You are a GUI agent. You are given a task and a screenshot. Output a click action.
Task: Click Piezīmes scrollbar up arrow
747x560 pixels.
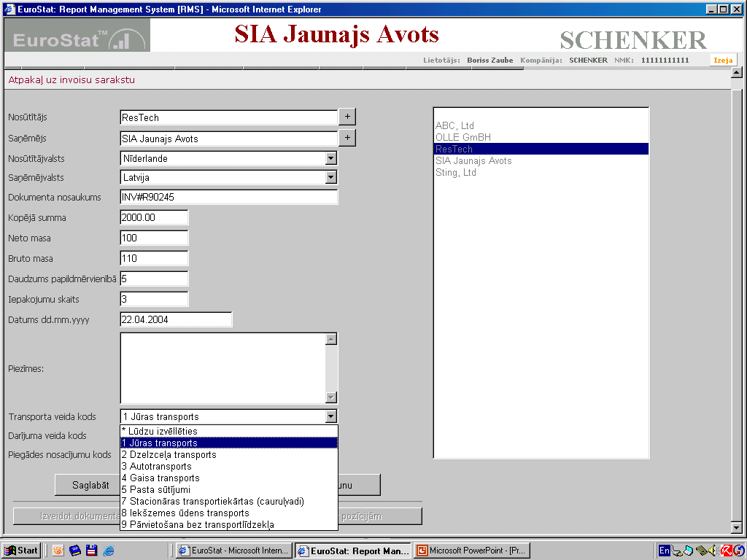[331, 338]
